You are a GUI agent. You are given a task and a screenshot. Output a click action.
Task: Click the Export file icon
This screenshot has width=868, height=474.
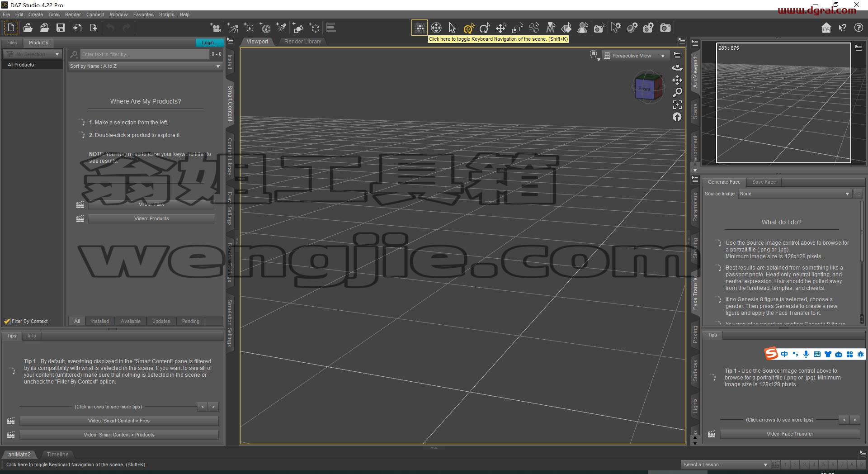tap(94, 28)
